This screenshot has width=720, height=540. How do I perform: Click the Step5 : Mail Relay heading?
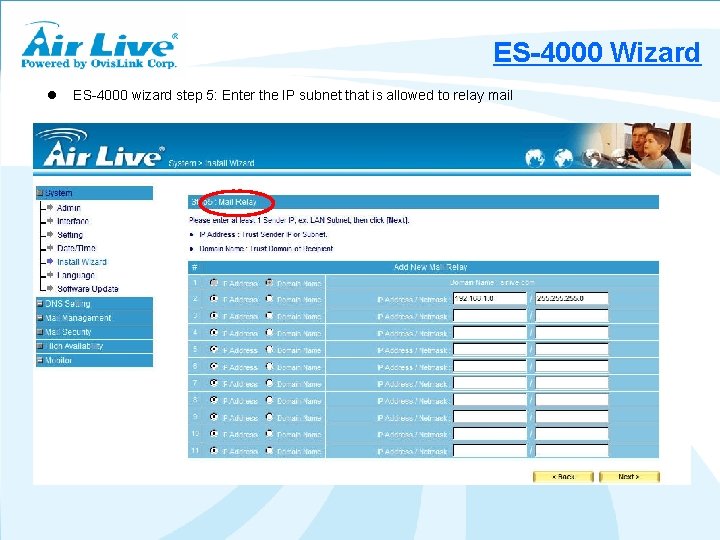(224, 202)
